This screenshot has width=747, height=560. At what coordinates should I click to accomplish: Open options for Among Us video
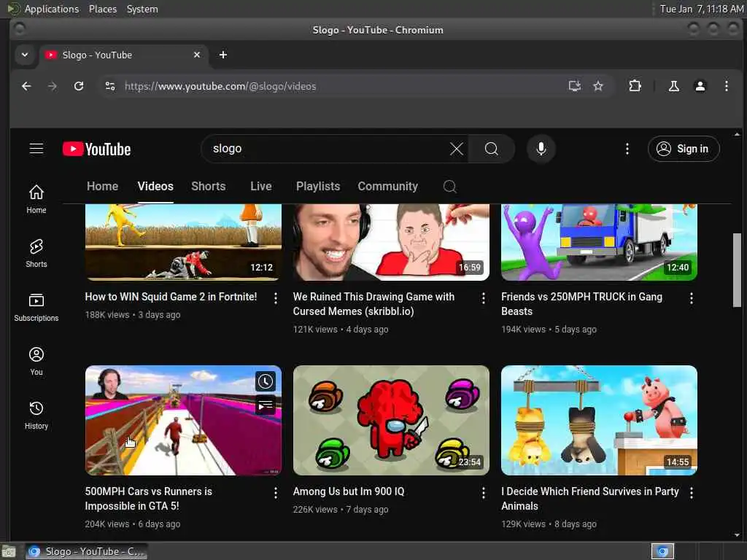(x=484, y=493)
